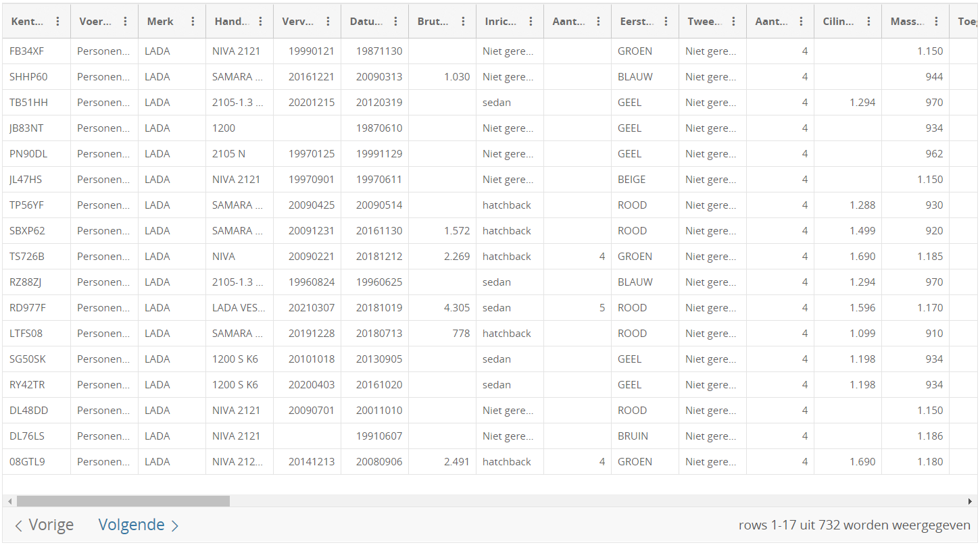Select license plate cell JB83NT
Screen dimensions: 980x545
point(36,128)
